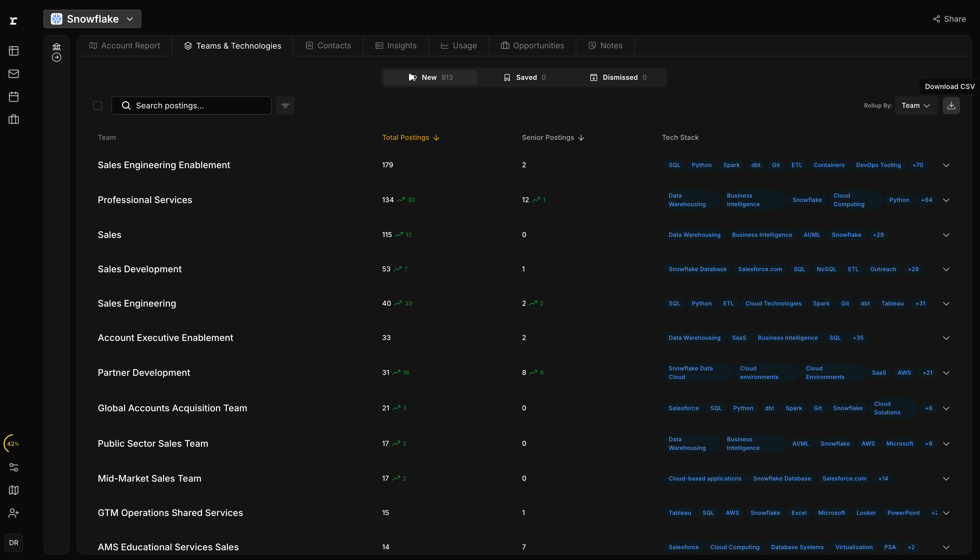Switch to the Saved postings filter
The image size is (980, 560).
[524, 77]
